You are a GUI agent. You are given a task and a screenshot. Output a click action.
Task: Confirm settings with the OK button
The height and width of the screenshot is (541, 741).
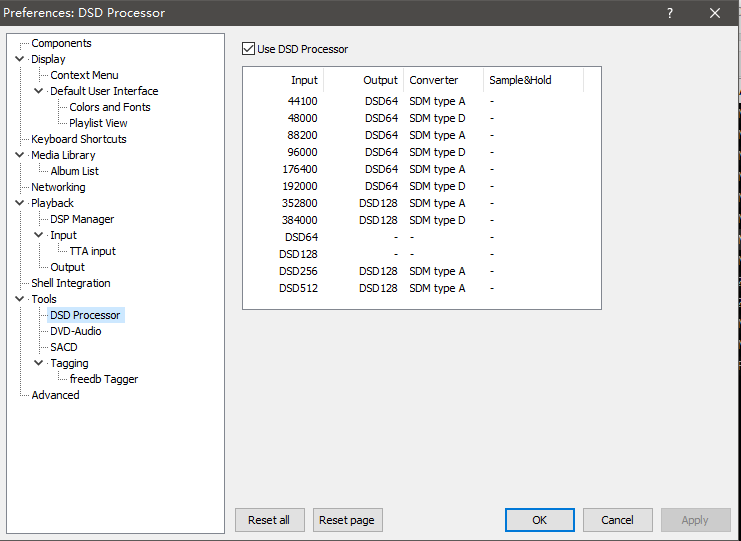click(x=539, y=520)
